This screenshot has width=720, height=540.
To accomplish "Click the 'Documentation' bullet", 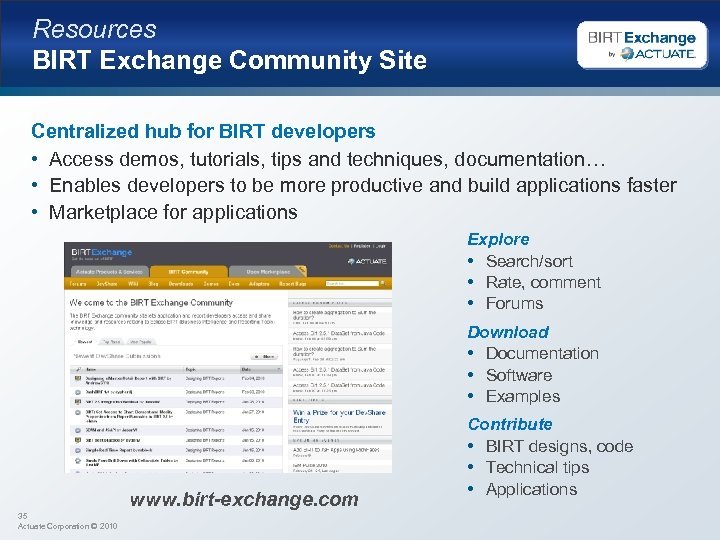I will point(542,354).
